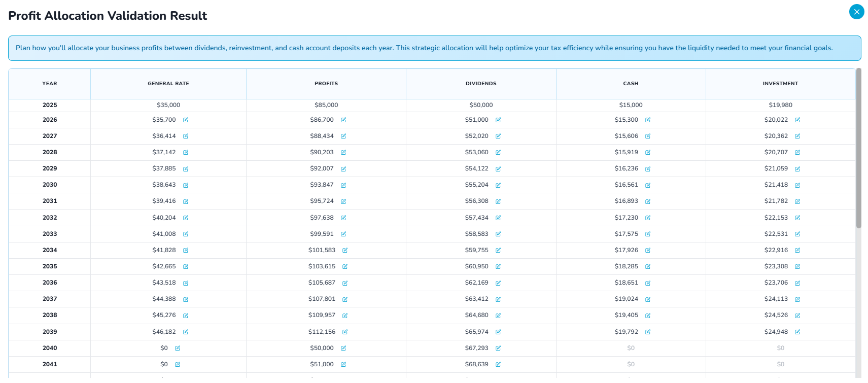Click the General Rate column header
The height and width of the screenshot is (383, 868).
pyautogui.click(x=168, y=84)
